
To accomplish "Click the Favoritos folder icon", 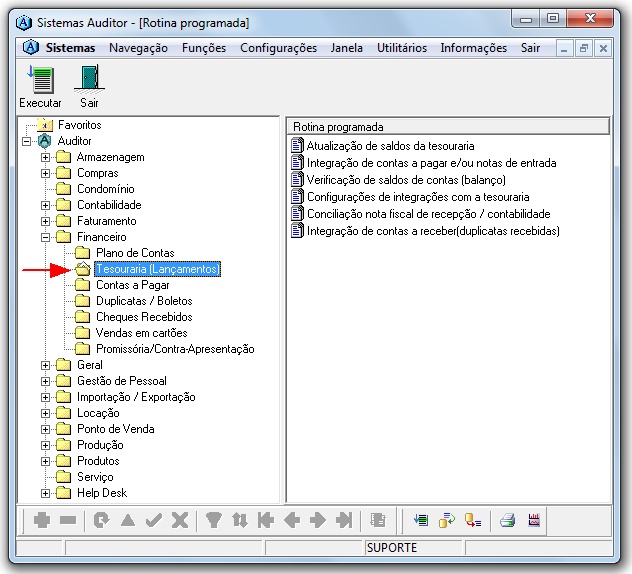I will (x=45, y=125).
